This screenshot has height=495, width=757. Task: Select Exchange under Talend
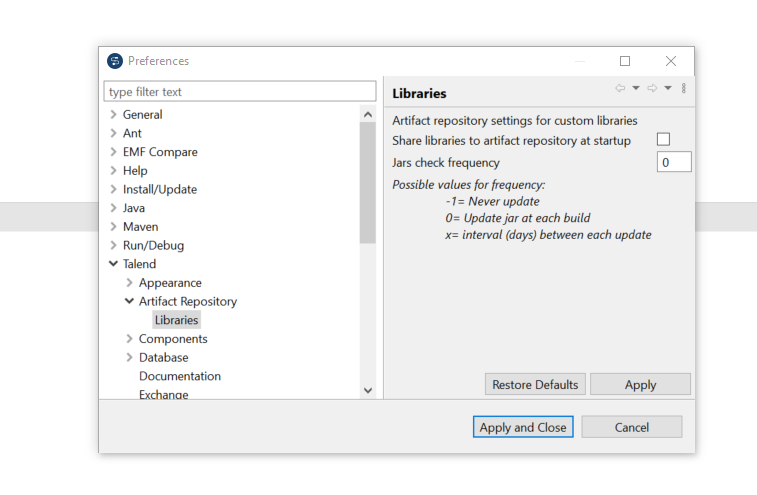click(164, 394)
